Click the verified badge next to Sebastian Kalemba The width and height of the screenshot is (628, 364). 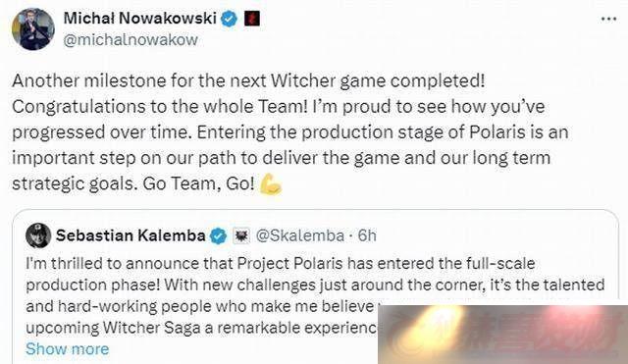pyautogui.click(x=218, y=235)
